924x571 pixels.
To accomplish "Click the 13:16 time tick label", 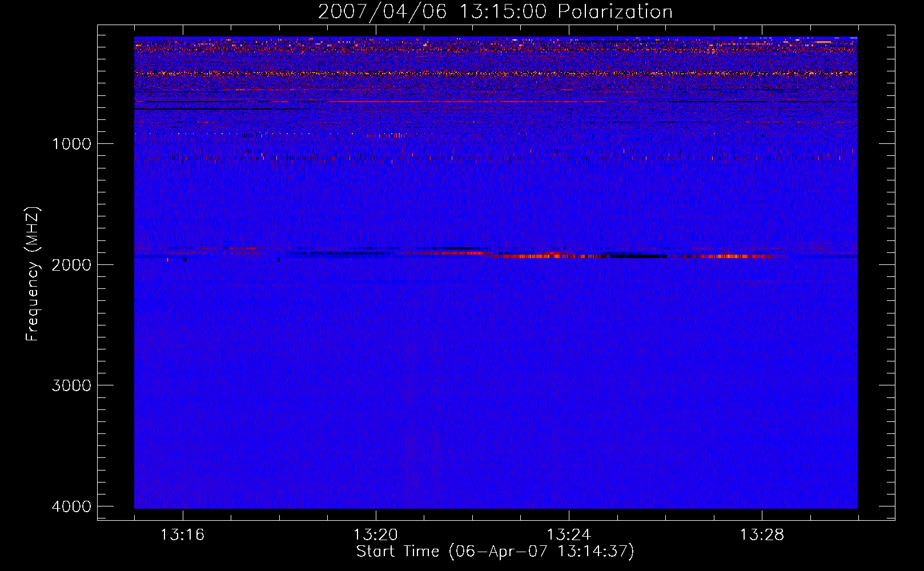I will [x=182, y=535].
